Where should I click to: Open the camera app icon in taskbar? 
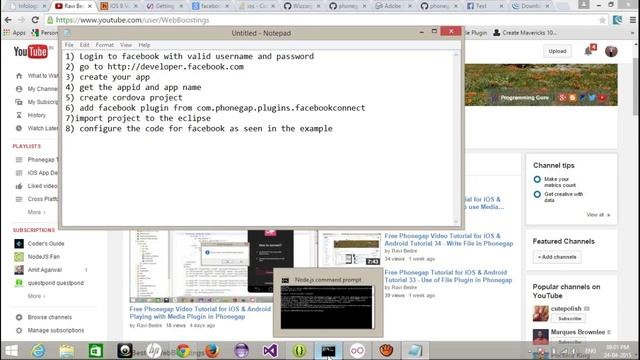125,351
